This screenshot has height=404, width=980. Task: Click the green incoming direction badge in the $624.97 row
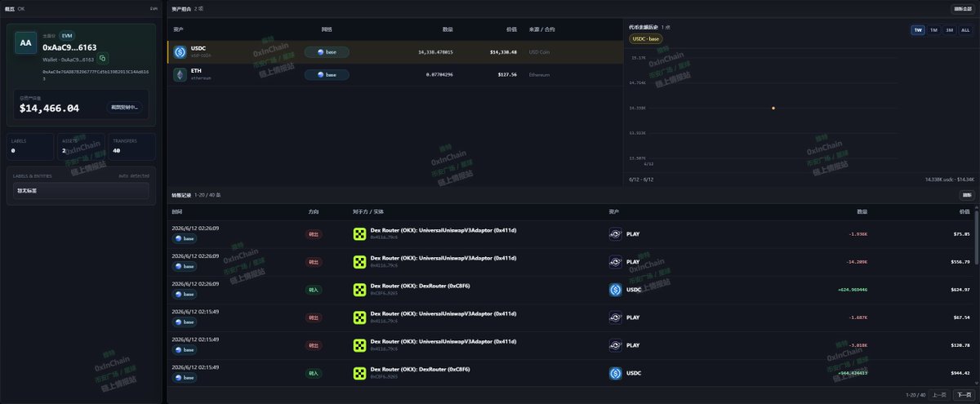(314, 290)
